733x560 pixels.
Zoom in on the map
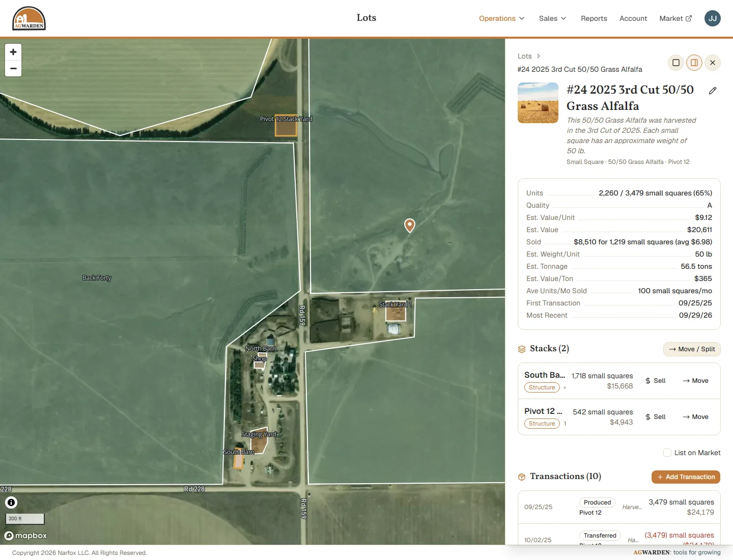tap(13, 52)
